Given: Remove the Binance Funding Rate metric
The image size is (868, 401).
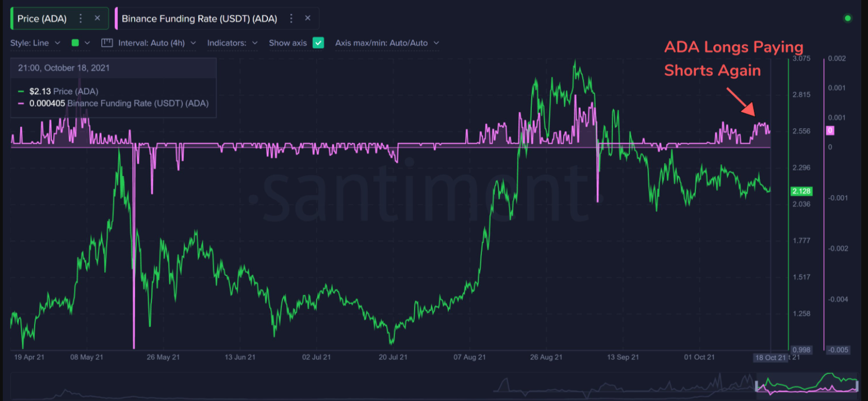Looking at the screenshot, I should pos(308,19).
